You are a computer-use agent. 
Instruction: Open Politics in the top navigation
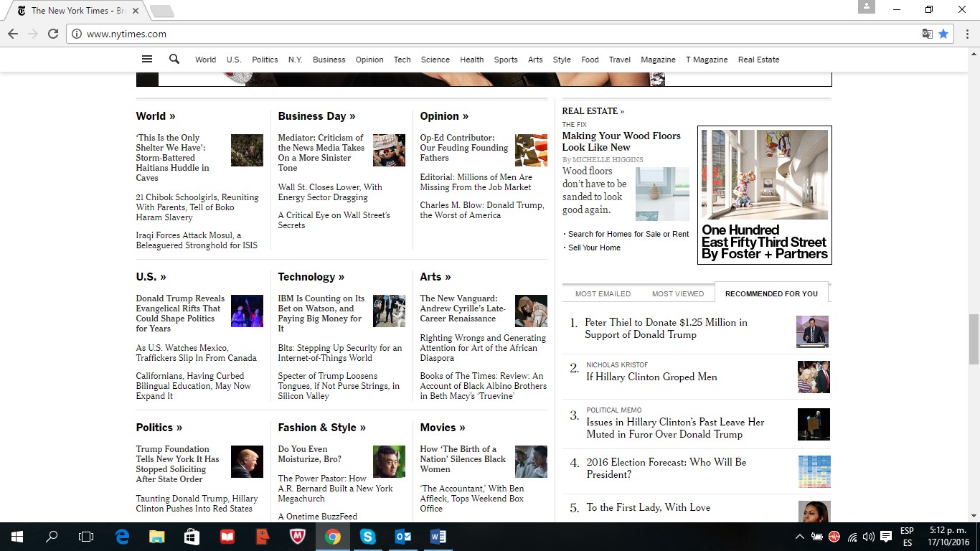tap(265, 60)
